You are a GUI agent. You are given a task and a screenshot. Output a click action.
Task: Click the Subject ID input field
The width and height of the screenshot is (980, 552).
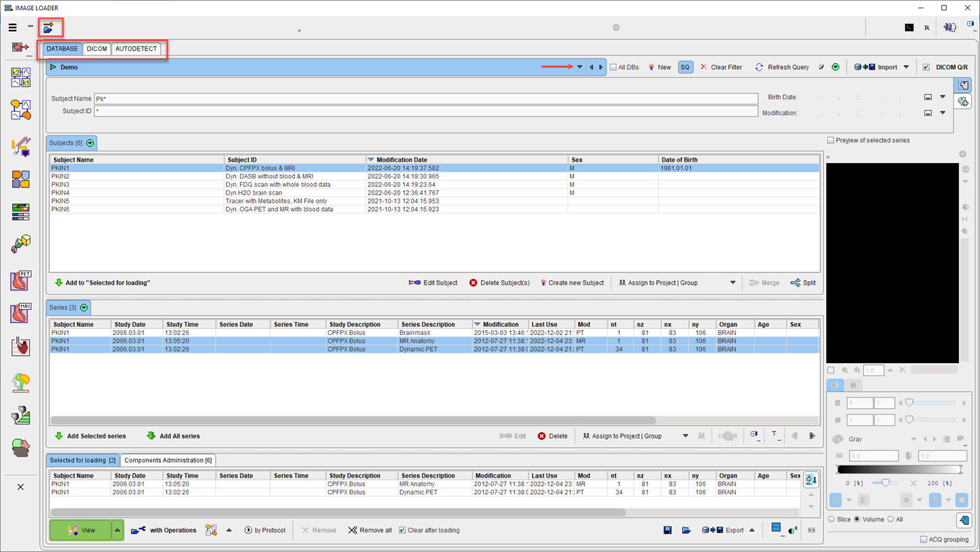426,111
